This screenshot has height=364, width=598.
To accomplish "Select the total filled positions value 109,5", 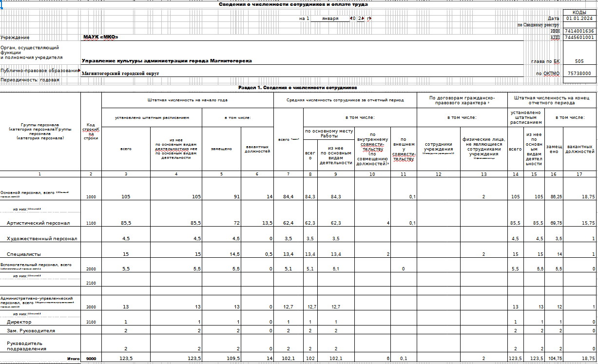I will click(221, 359).
